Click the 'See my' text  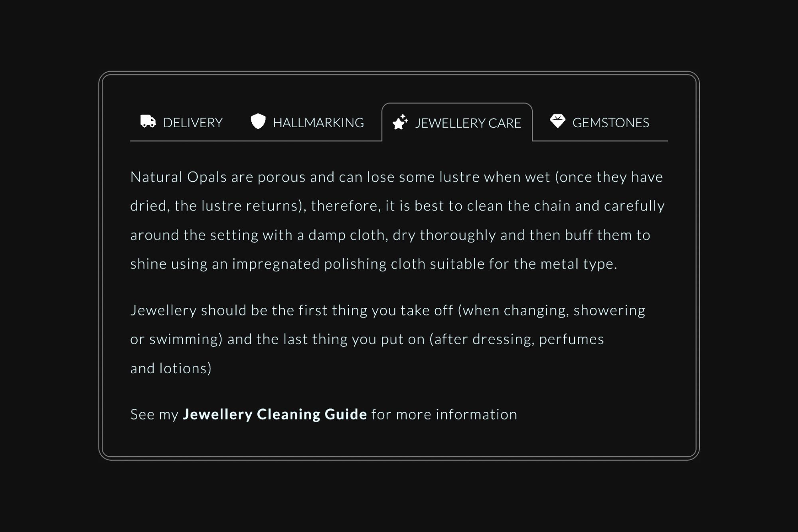click(154, 414)
